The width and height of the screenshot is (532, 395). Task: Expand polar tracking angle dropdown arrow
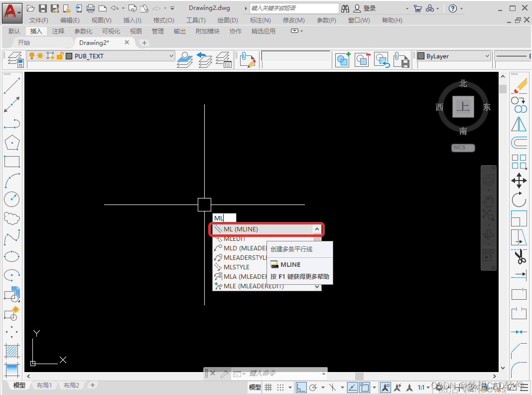[x=323, y=387]
